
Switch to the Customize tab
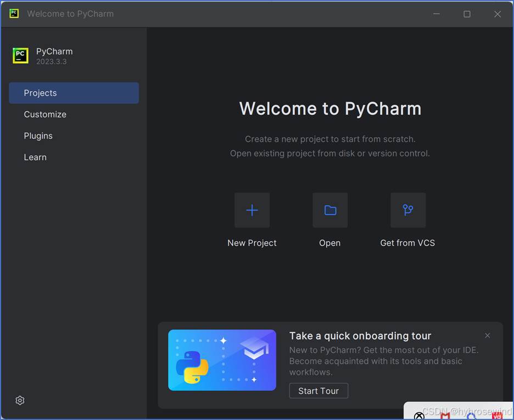tap(74, 114)
